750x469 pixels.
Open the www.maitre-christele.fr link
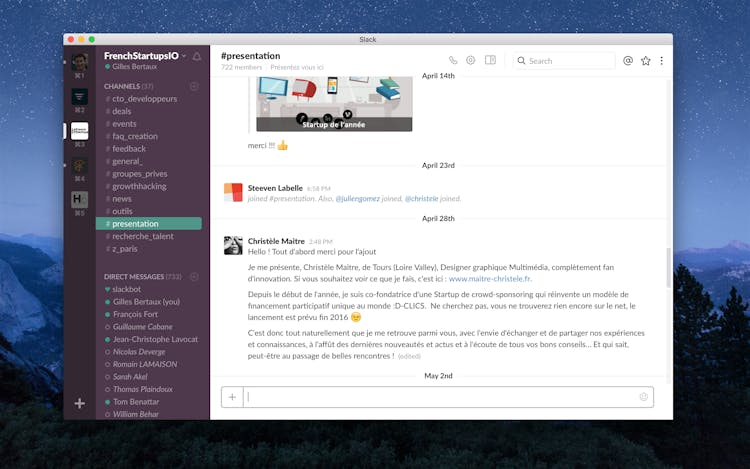[489, 279]
